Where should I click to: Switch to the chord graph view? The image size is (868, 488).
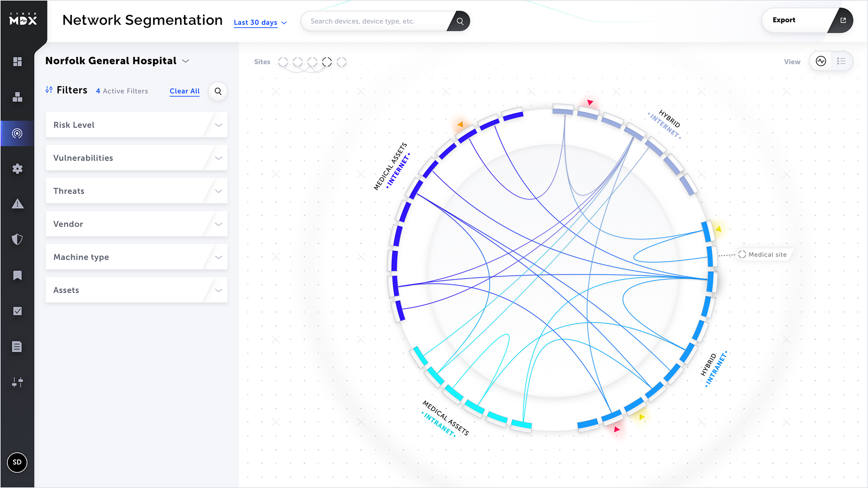point(821,62)
